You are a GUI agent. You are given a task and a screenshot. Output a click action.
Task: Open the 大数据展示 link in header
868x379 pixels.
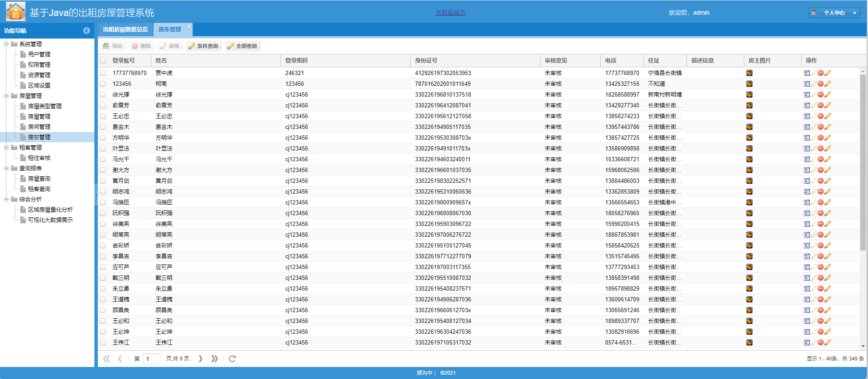(450, 13)
